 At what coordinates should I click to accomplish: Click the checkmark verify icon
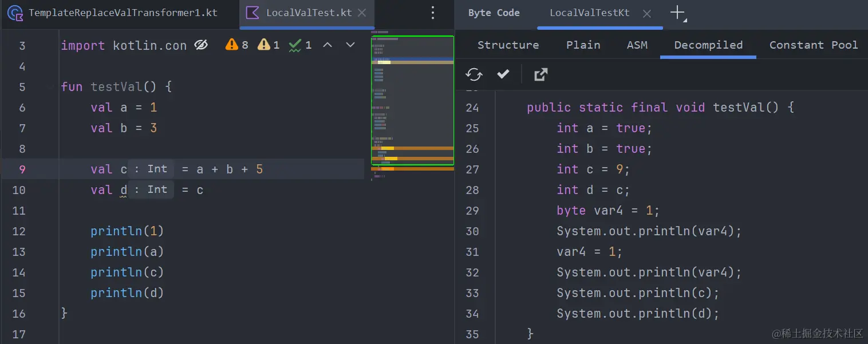(503, 74)
